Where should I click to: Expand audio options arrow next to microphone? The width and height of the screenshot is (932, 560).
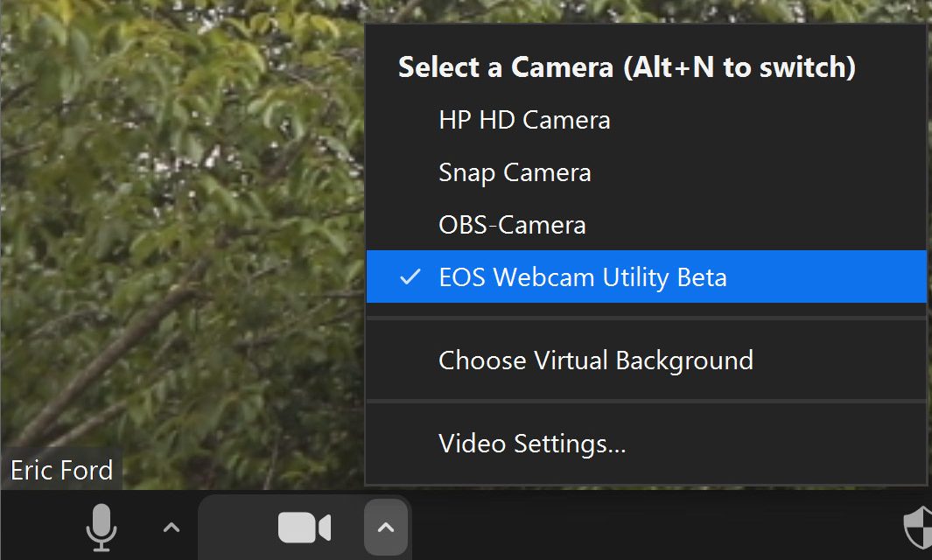click(x=172, y=528)
